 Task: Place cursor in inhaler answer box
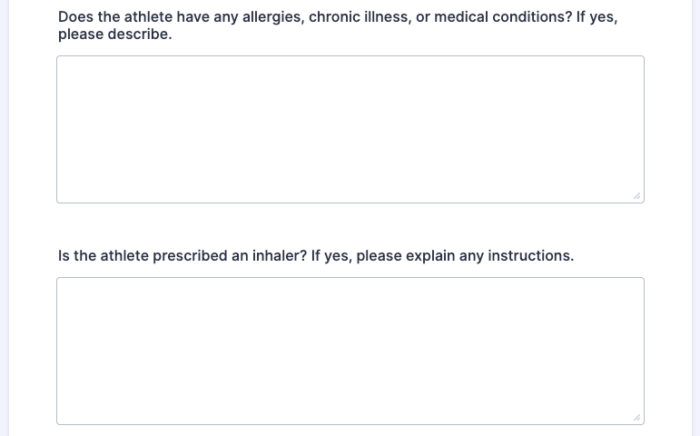(x=350, y=351)
